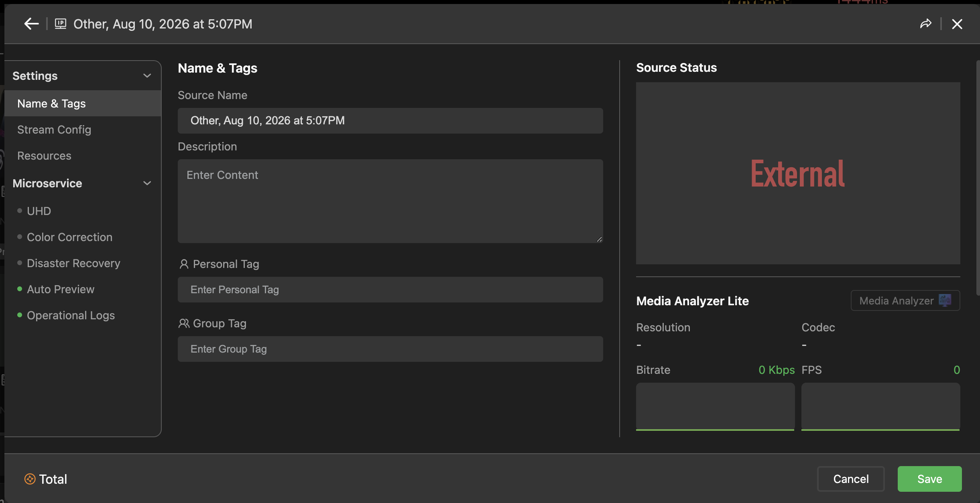The height and width of the screenshot is (503, 980).
Task: Click the IP source monitor icon
Action: point(61,24)
